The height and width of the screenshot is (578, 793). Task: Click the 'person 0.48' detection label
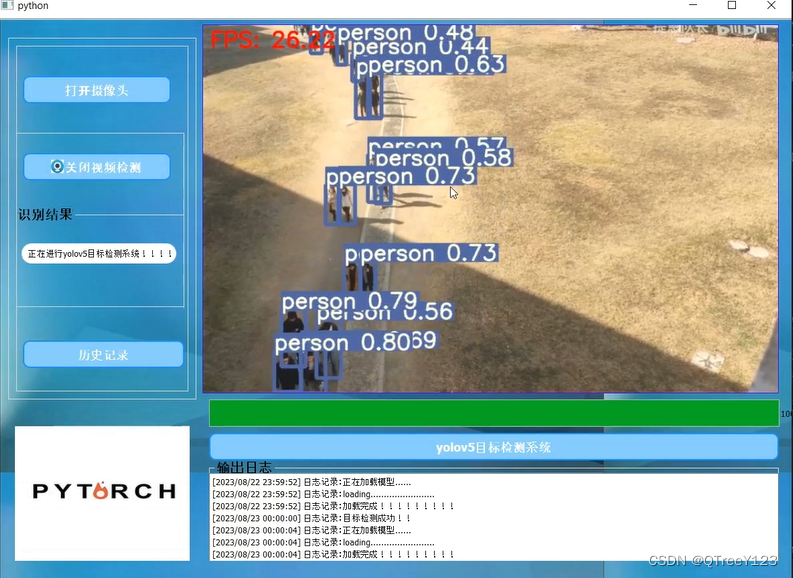click(405, 33)
